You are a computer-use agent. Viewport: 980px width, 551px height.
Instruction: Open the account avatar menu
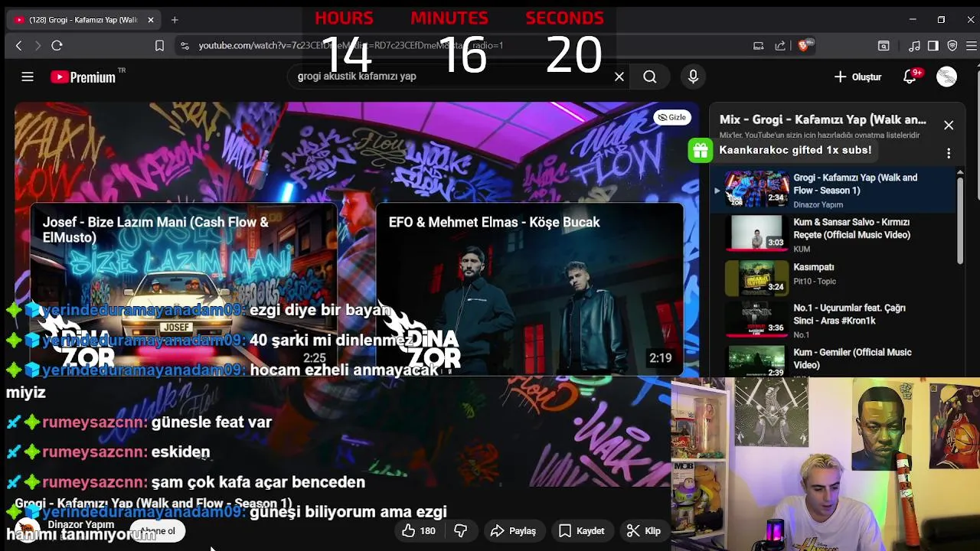click(946, 77)
